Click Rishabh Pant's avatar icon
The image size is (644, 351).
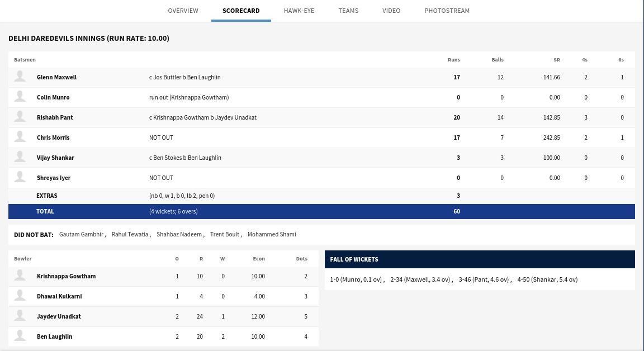[20, 117]
